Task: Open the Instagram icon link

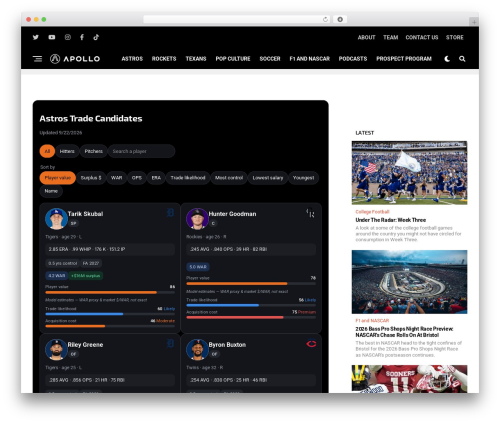Action: tap(68, 37)
